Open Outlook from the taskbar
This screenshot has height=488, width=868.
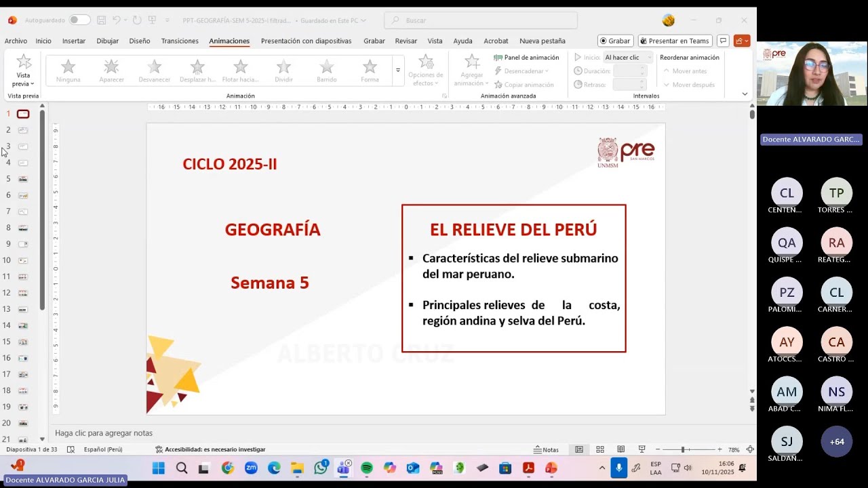click(x=413, y=468)
